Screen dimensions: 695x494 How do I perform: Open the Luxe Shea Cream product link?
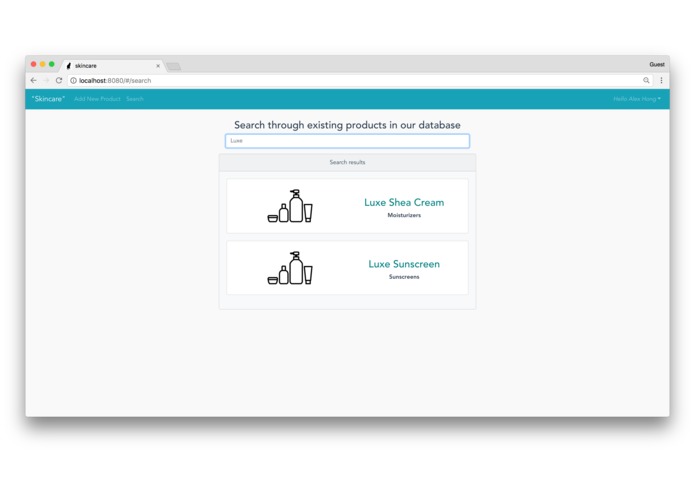(404, 202)
